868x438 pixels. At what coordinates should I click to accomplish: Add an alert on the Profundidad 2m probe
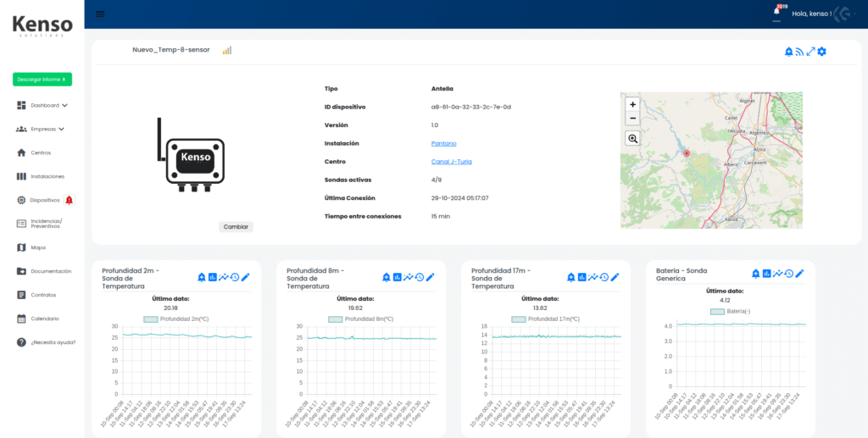[x=202, y=277]
